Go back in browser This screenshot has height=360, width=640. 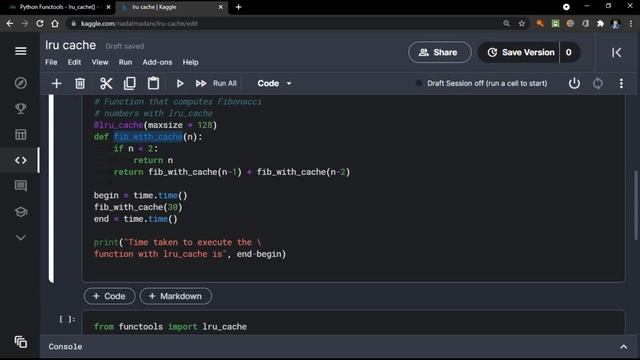click(x=10, y=24)
